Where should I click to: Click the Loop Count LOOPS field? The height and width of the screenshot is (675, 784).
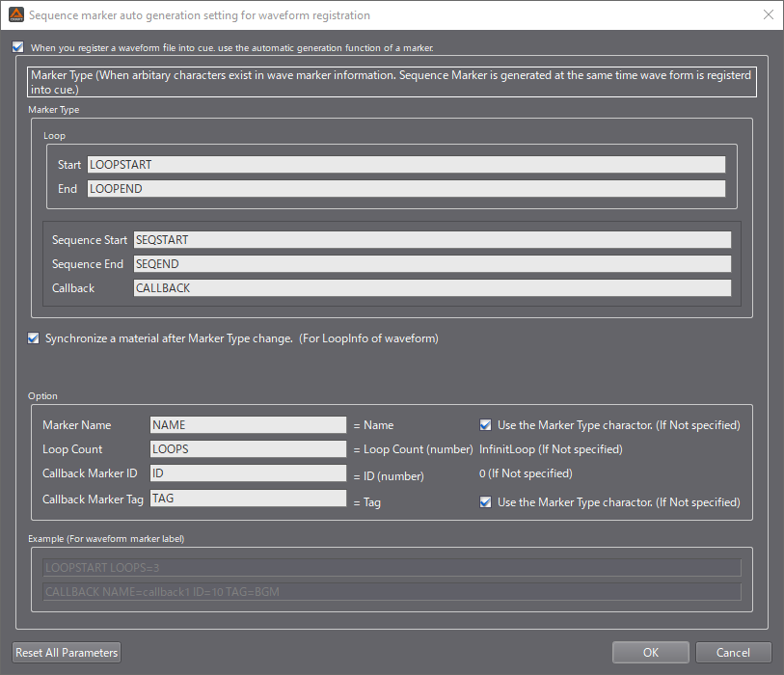click(248, 449)
